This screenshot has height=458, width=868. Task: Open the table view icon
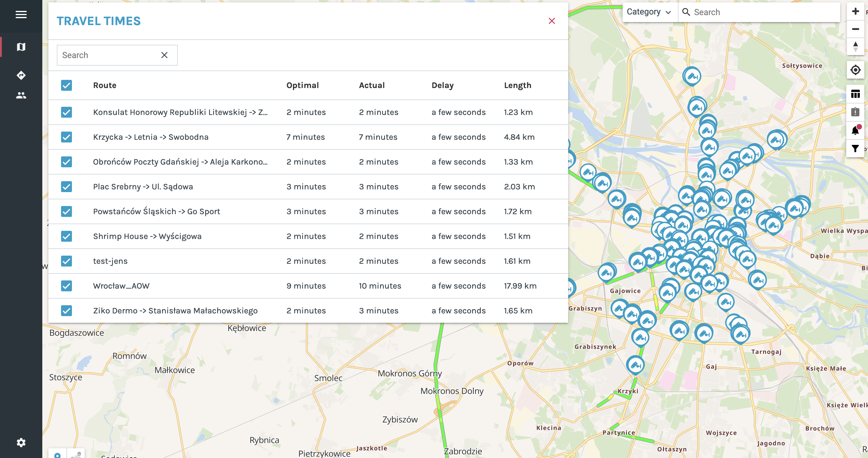point(855,94)
